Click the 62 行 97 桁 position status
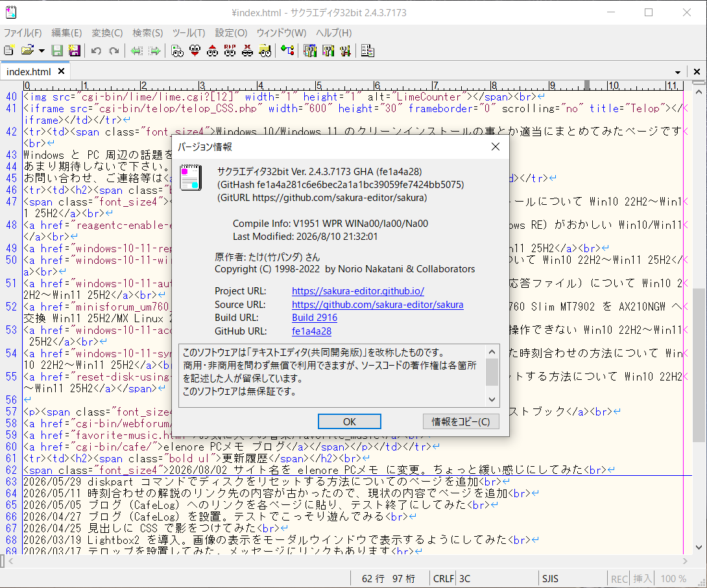Screen dimensions: 707x588 pos(389,578)
